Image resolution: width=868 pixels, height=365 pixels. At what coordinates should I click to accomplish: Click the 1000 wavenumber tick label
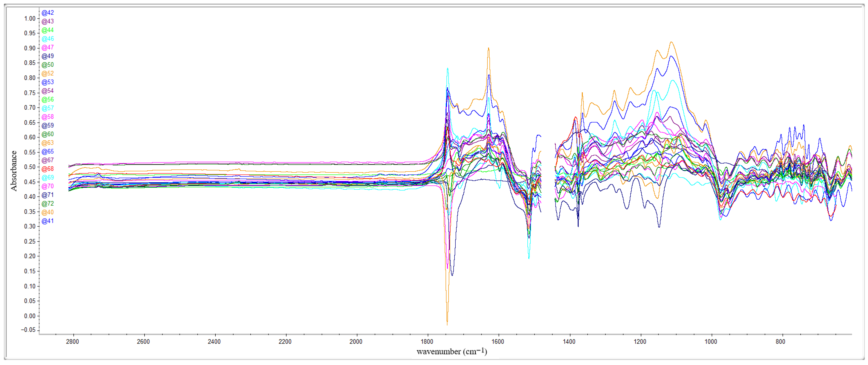[711, 341]
